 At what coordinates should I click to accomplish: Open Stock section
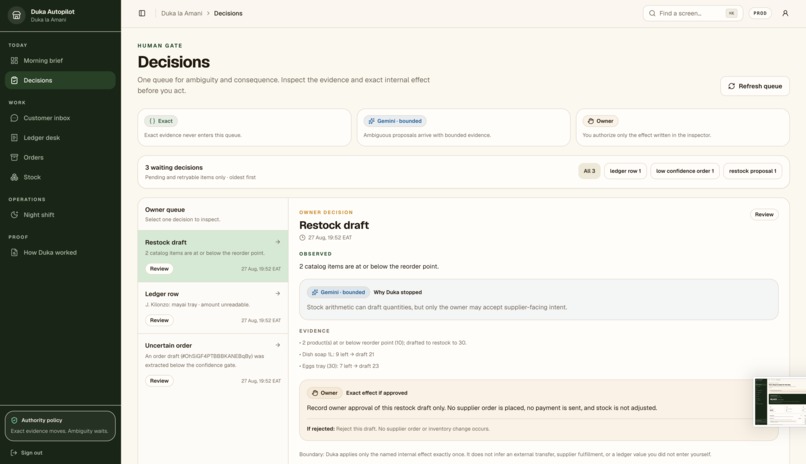tap(60, 177)
